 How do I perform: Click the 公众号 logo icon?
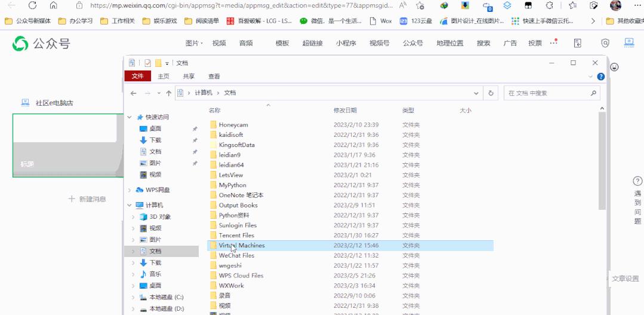(20, 43)
